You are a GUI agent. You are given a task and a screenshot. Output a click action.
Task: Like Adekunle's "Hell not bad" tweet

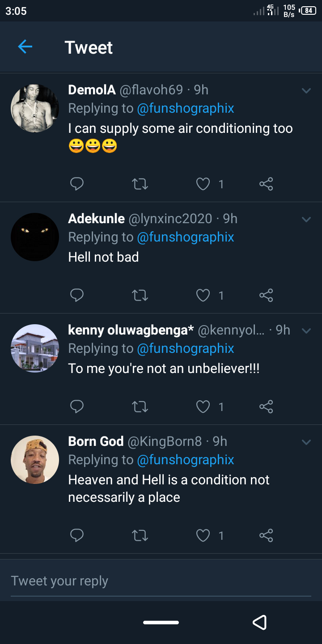point(203,295)
